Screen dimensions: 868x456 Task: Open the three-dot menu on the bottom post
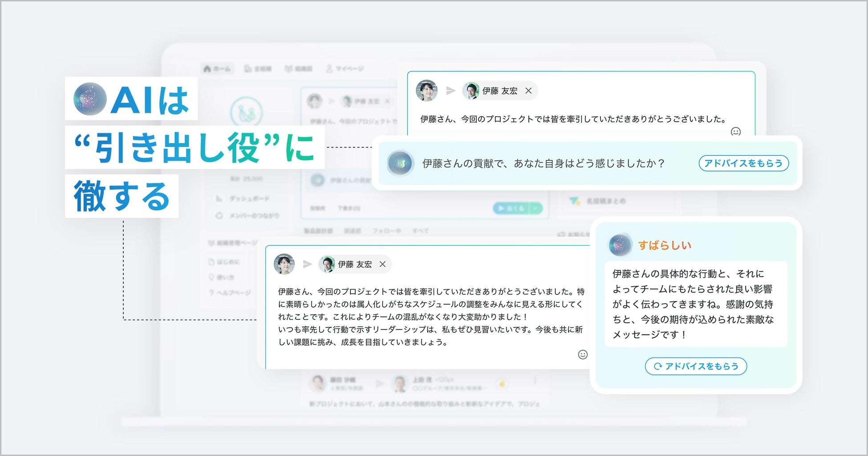click(x=535, y=381)
